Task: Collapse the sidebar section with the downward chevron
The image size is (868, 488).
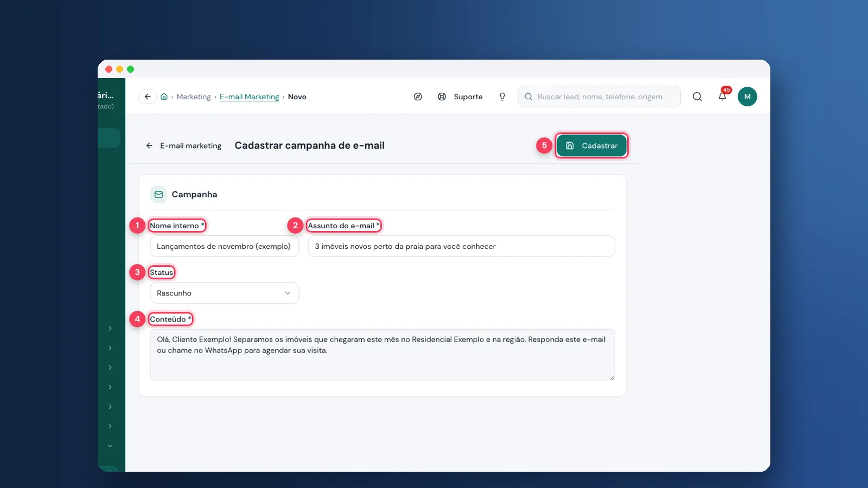Action: click(110, 446)
